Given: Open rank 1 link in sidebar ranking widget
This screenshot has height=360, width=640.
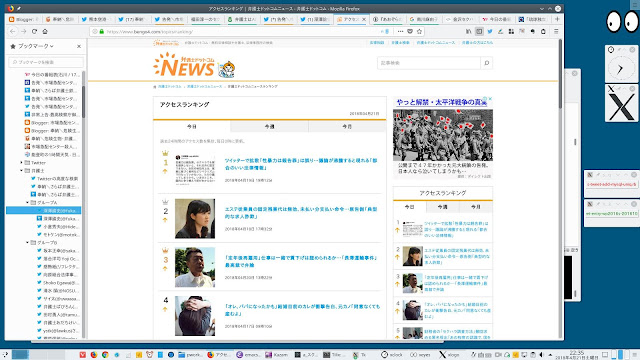Looking at the screenshot, I should pos(456,229).
